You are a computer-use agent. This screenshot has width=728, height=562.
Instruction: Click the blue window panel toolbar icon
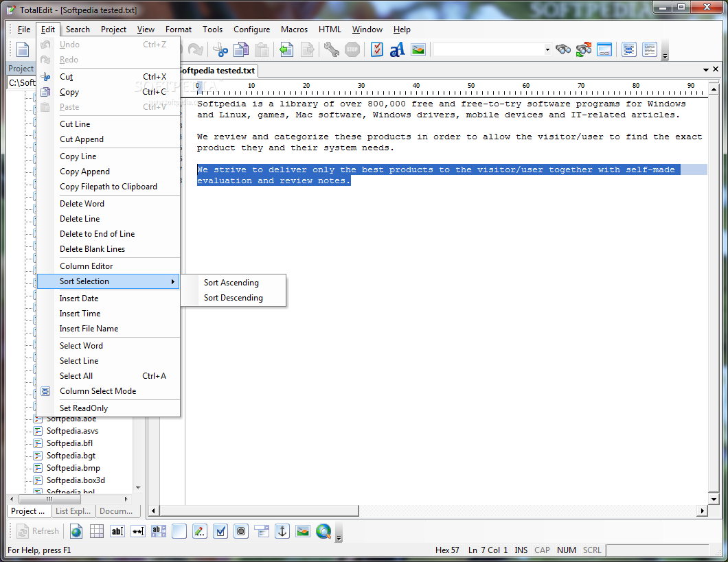[604, 49]
